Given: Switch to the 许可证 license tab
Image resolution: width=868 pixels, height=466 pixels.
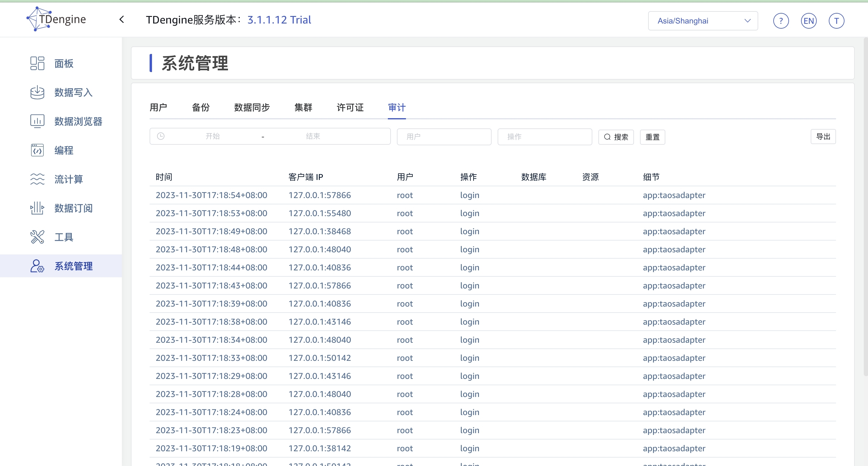Looking at the screenshot, I should [x=350, y=107].
